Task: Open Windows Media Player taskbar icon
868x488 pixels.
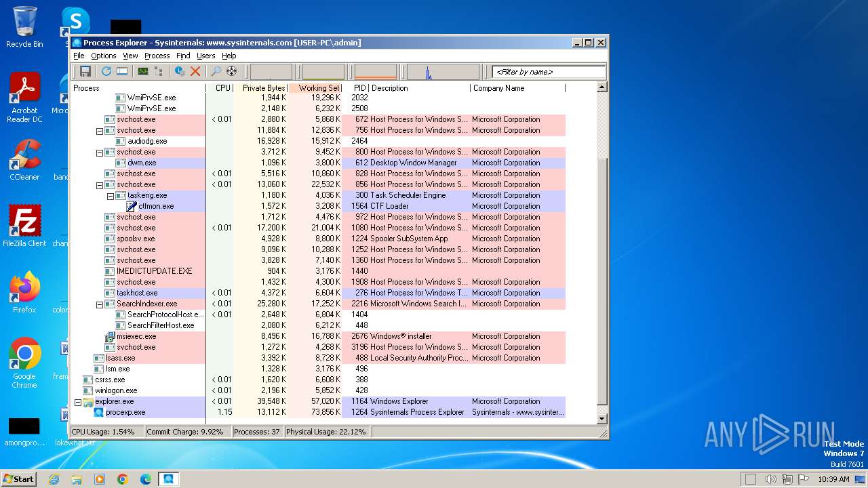Action: tap(100, 479)
